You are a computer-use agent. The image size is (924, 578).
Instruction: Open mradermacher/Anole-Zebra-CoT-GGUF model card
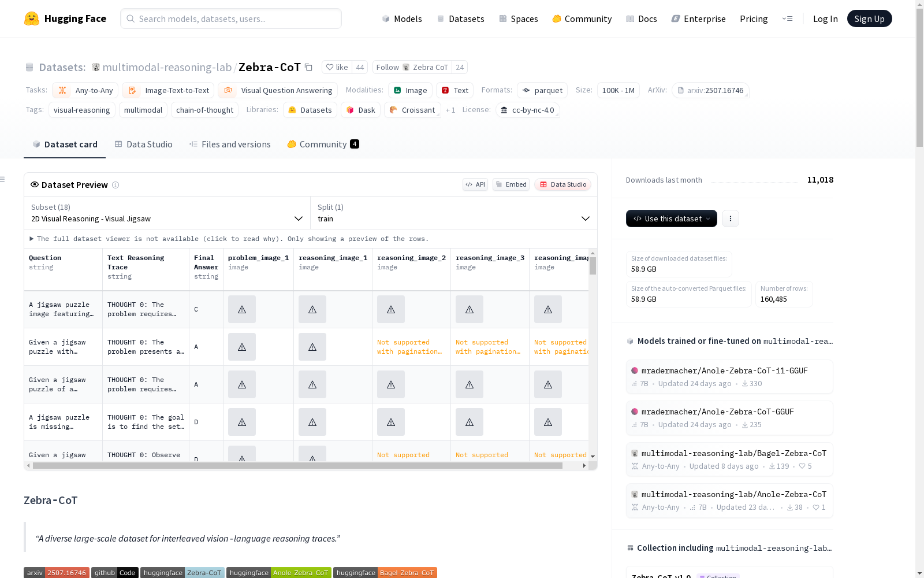[x=729, y=418]
